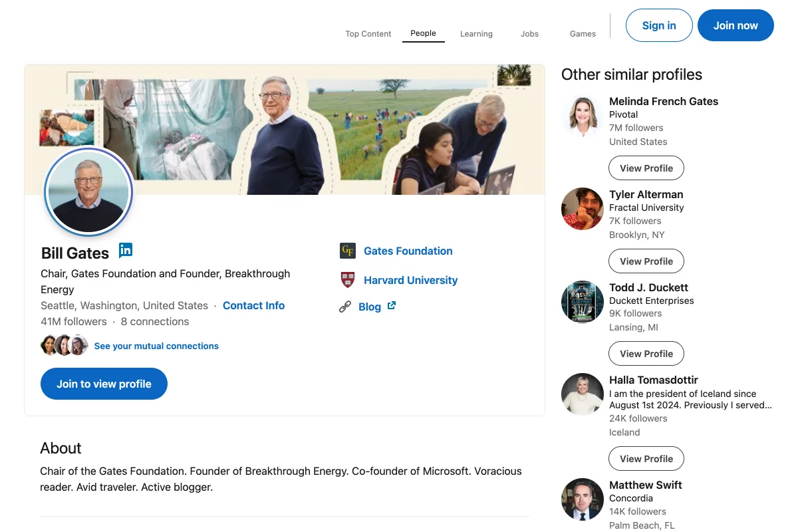Click the name Melinda French Gates
Viewport: 798px width, 532px height.
tap(664, 101)
